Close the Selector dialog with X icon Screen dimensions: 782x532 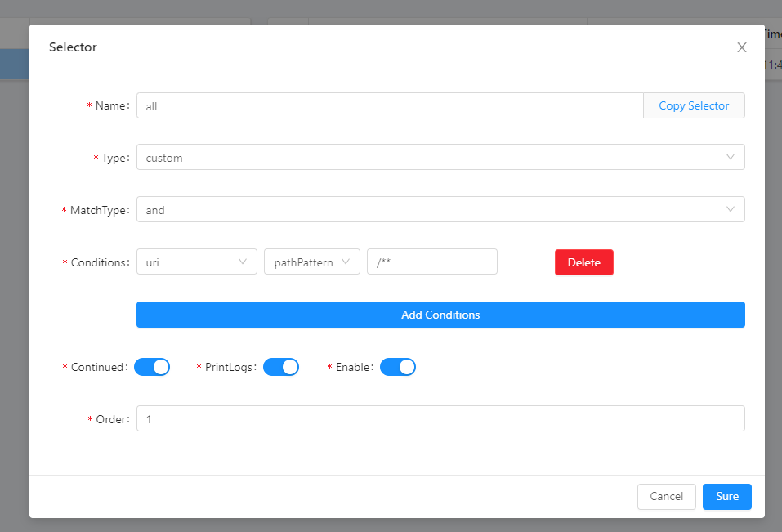point(742,47)
